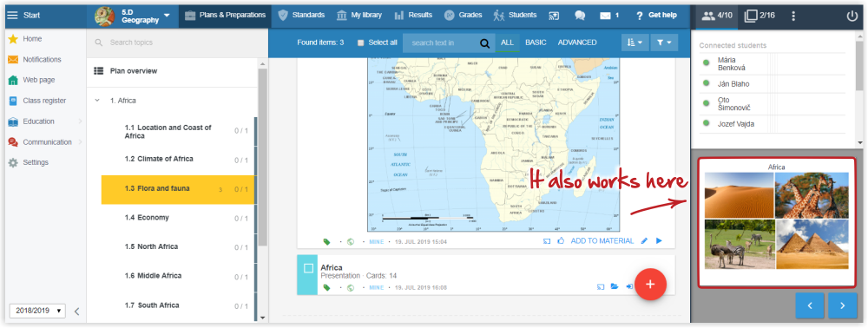Screen dimensions: 868x328
Task: Open mail envelope icon with 1 message
Action: (608, 16)
